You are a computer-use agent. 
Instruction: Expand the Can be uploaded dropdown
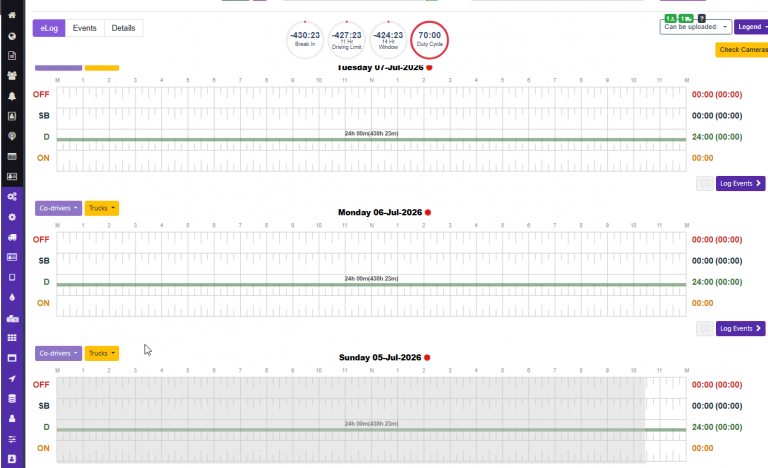click(696, 27)
